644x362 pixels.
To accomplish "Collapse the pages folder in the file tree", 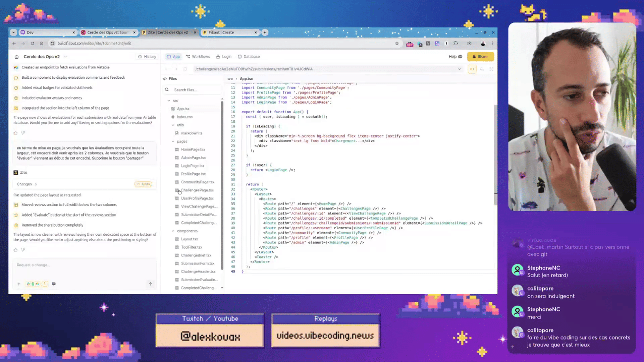I will 172,141.
